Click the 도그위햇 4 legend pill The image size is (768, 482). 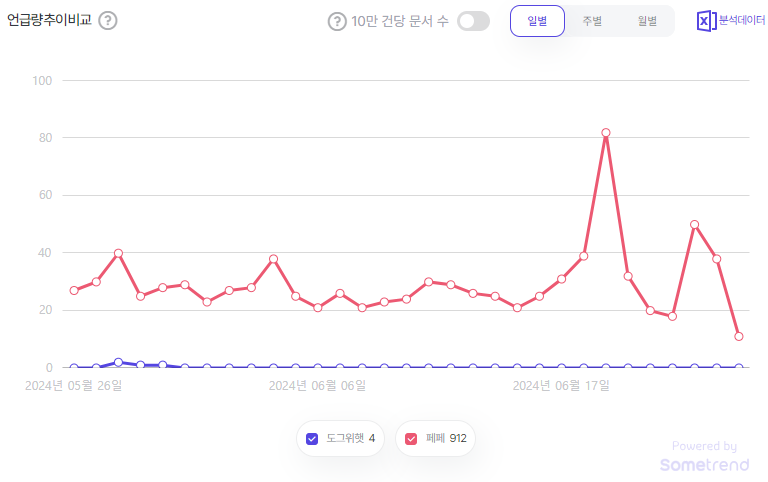pyautogui.click(x=340, y=438)
